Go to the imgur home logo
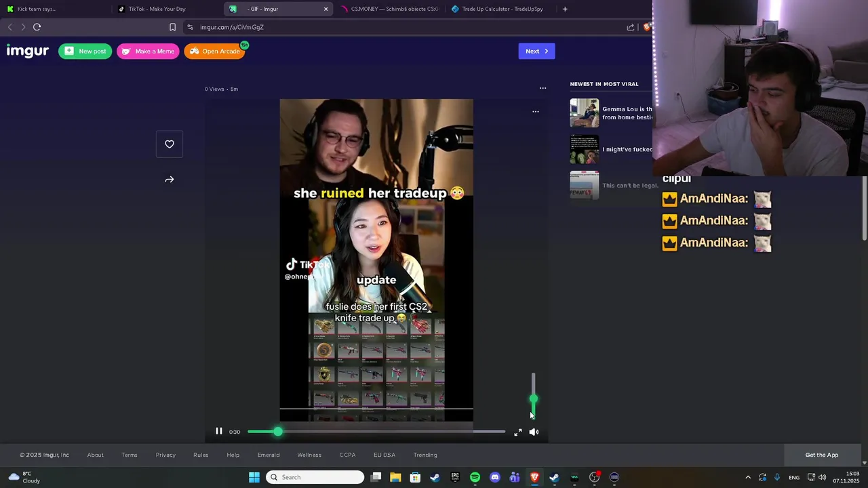The image size is (868, 488). coord(28,51)
